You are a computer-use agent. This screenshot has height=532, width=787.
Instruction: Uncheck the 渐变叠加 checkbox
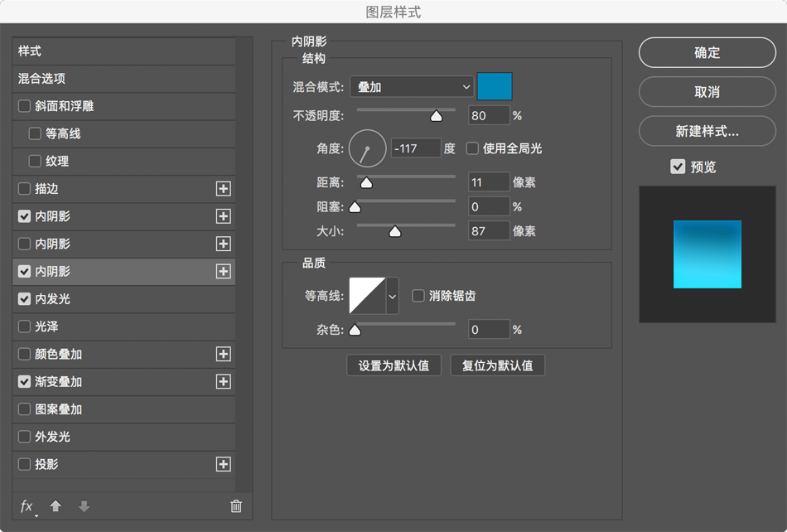[x=24, y=382]
